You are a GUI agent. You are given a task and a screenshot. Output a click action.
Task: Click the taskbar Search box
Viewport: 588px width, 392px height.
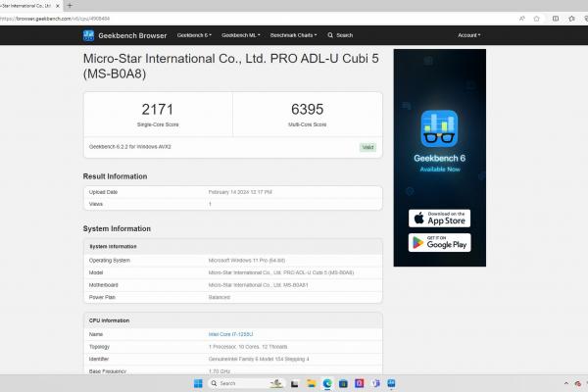click(246, 383)
